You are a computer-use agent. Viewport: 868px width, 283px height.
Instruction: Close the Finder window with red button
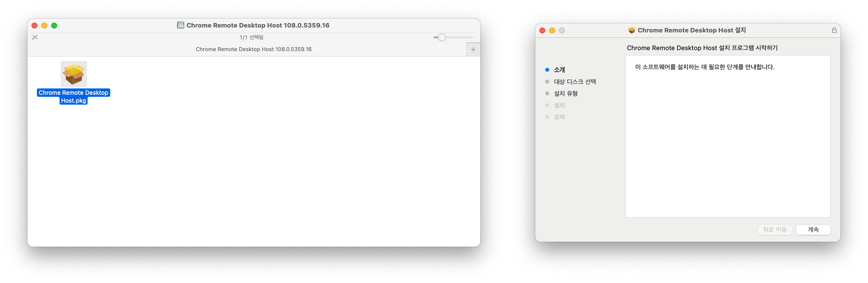[34, 26]
